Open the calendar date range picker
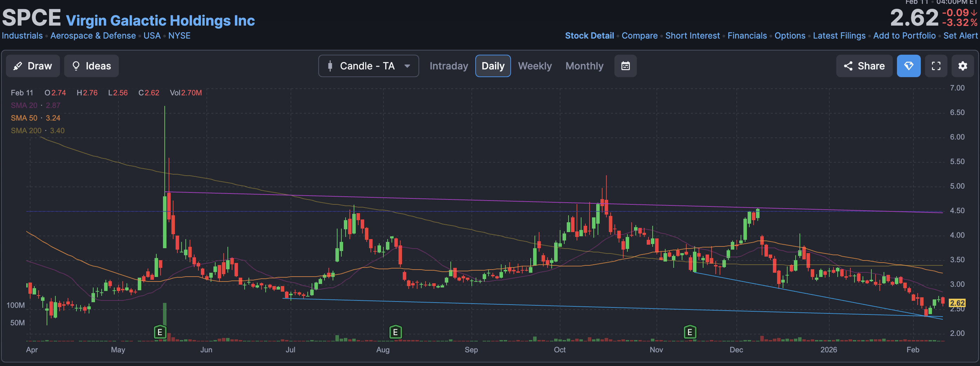The width and height of the screenshot is (980, 366). 625,66
